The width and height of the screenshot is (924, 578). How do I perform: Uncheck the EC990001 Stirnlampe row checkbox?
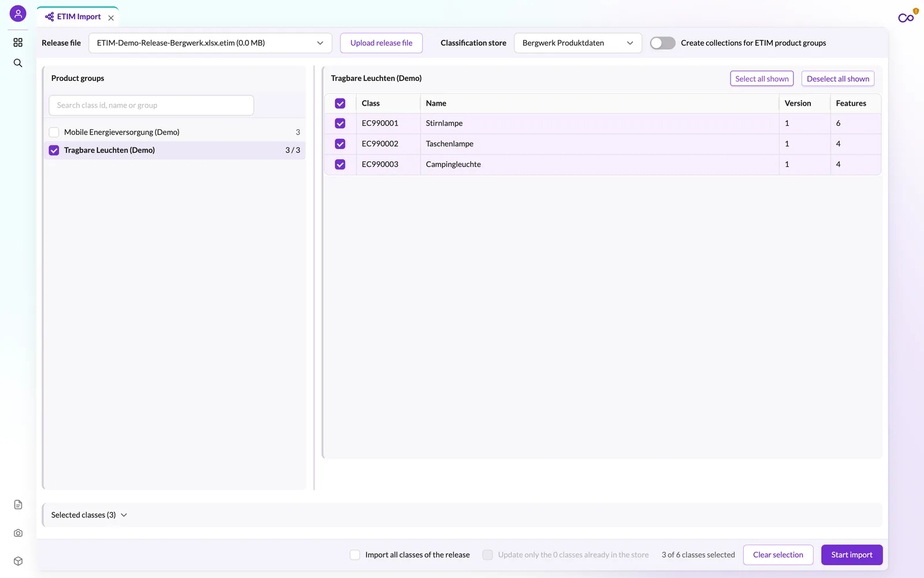tap(340, 124)
